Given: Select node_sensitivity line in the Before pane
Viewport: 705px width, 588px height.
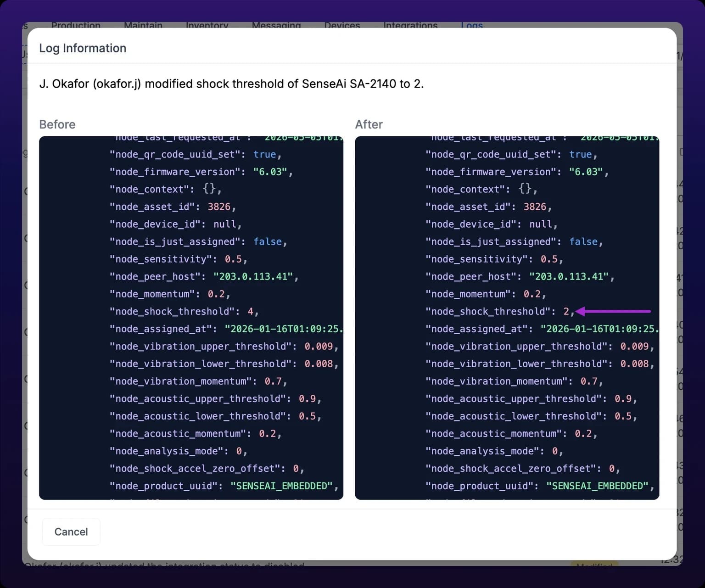Looking at the screenshot, I should pos(178,259).
